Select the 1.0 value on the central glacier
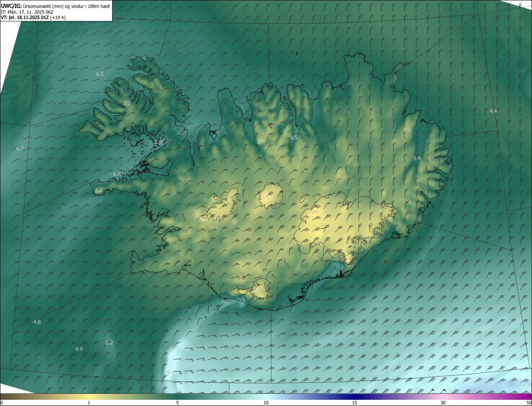This screenshot has width=532, height=406. click(x=266, y=198)
